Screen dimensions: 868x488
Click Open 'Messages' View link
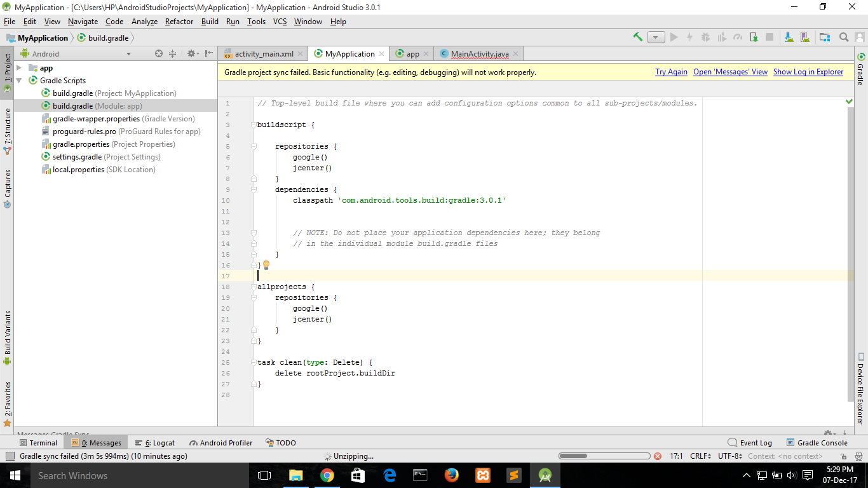pyautogui.click(x=730, y=72)
